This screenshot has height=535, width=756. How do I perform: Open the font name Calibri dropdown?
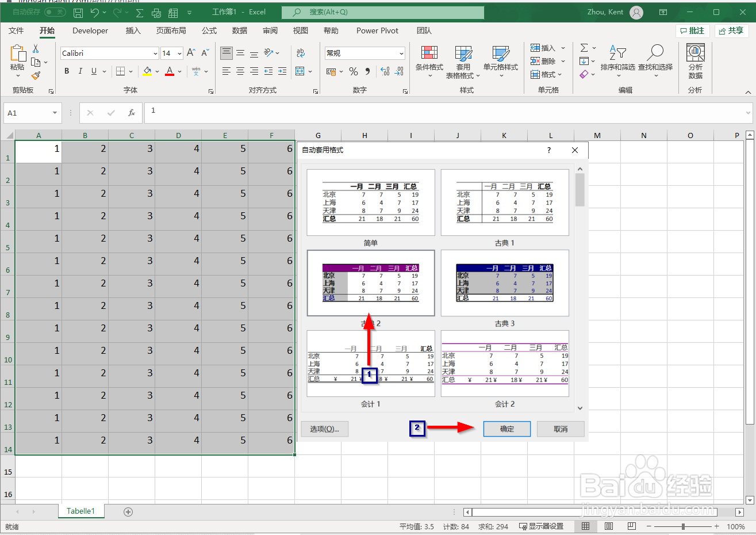click(x=155, y=54)
